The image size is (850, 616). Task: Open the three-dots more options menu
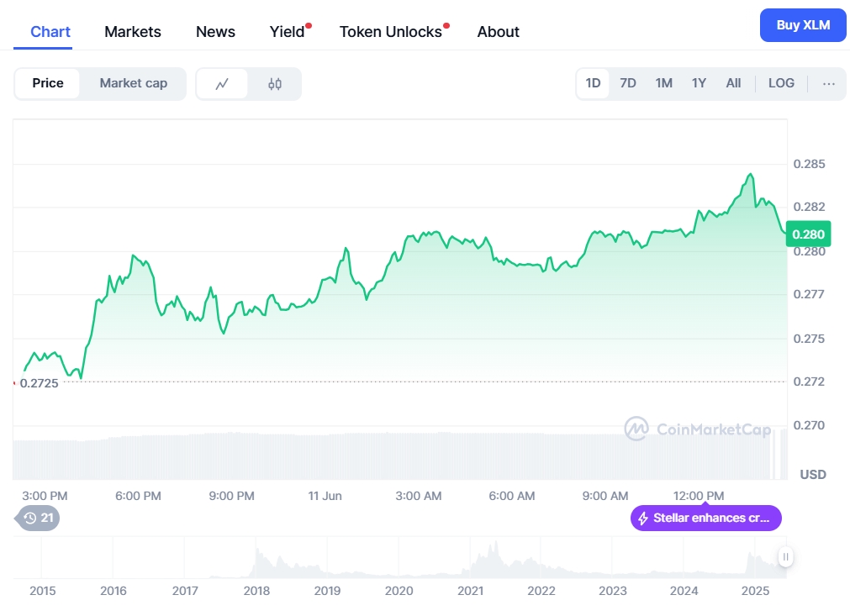[828, 83]
